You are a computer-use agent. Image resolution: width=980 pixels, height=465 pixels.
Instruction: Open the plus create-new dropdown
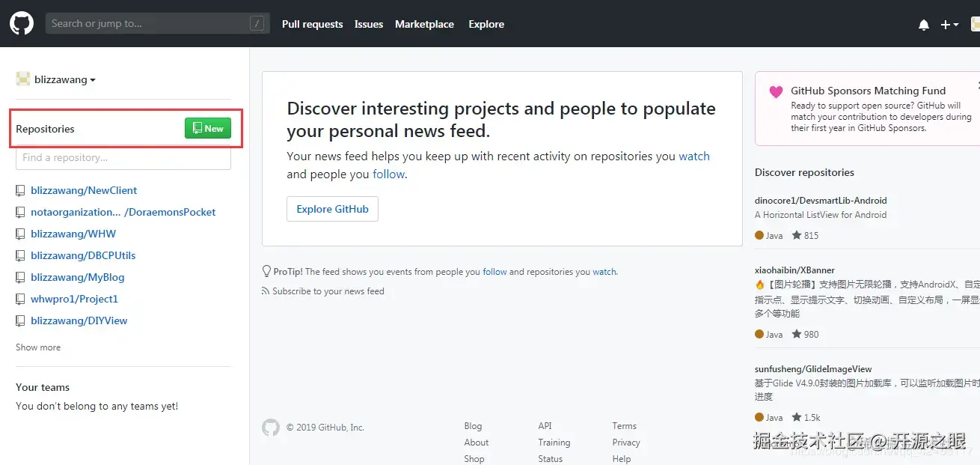(949, 25)
